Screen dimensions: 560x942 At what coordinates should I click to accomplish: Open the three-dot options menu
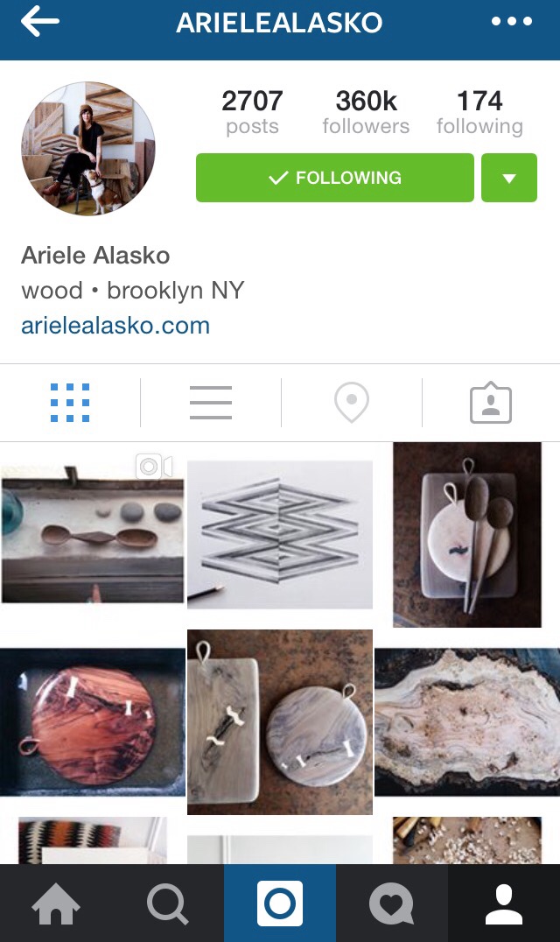pos(511,22)
